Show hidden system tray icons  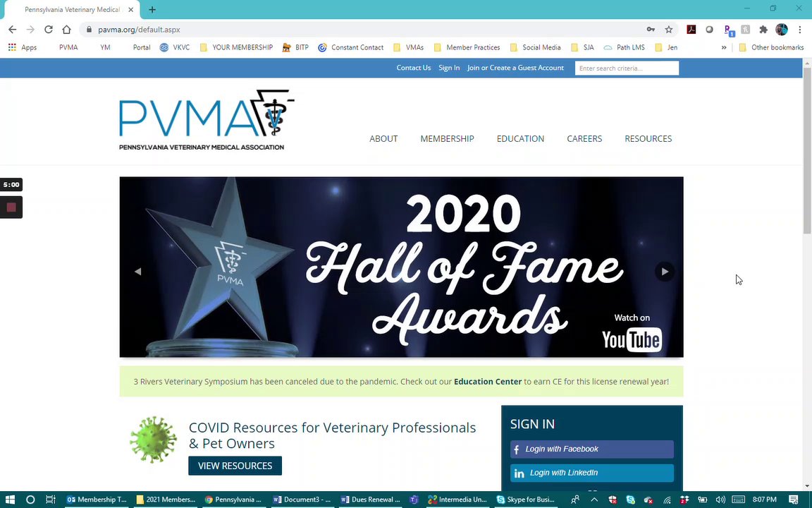click(x=594, y=500)
